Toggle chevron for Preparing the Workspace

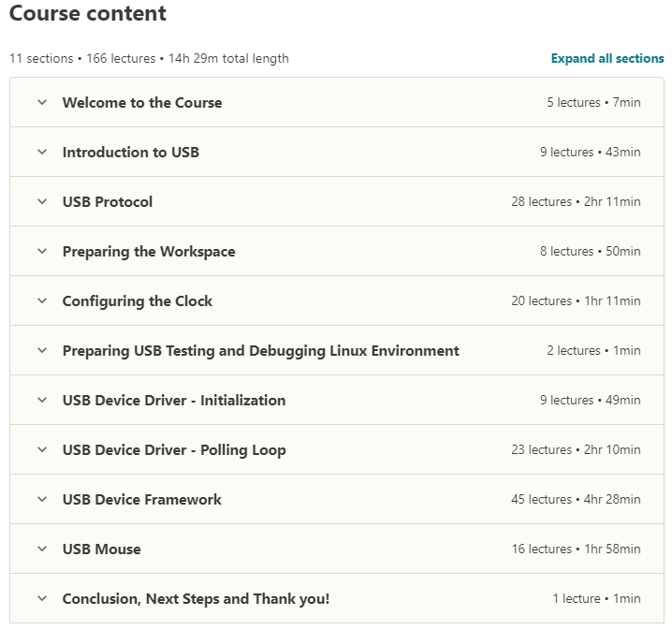click(x=42, y=251)
